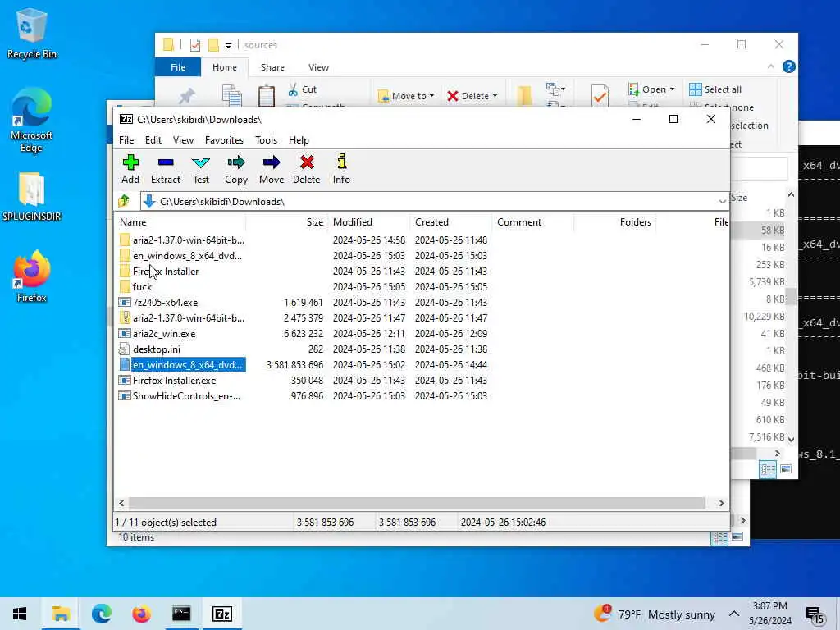Select the $PLUGINSDIR desktop folder
Viewport: 840px width, 630px height.
pos(32,197)
